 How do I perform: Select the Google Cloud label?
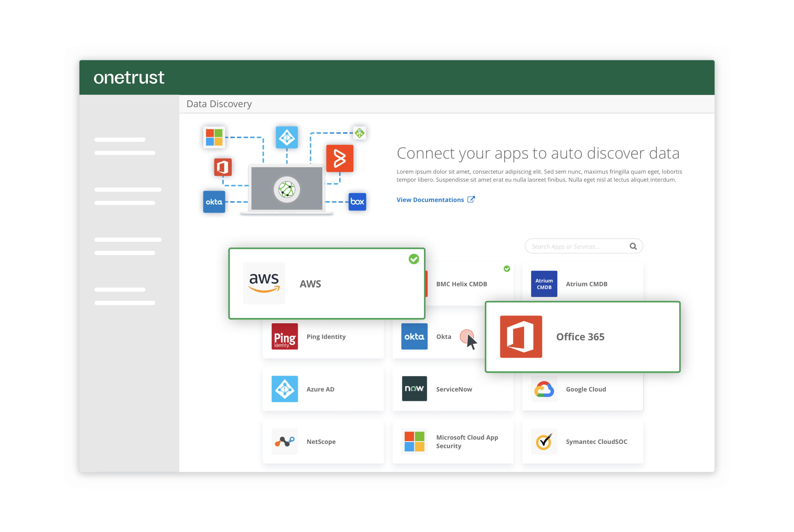click(586, 389)
